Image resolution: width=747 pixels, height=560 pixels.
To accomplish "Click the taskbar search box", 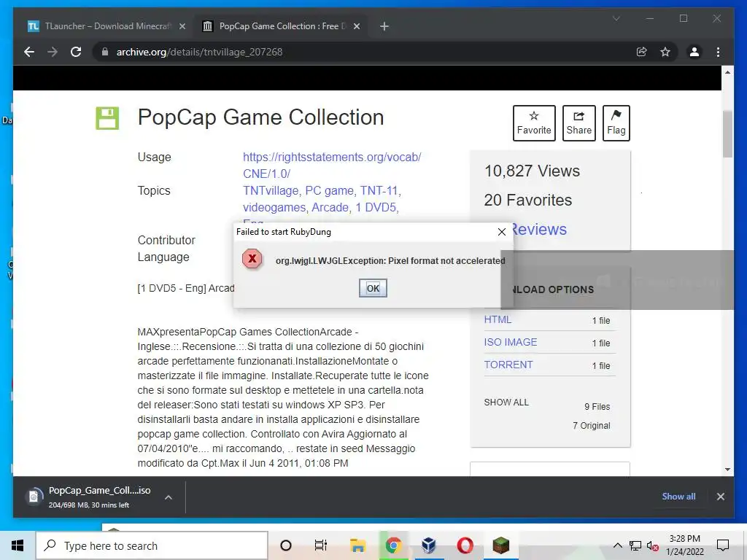I will (x=152, y=545).
